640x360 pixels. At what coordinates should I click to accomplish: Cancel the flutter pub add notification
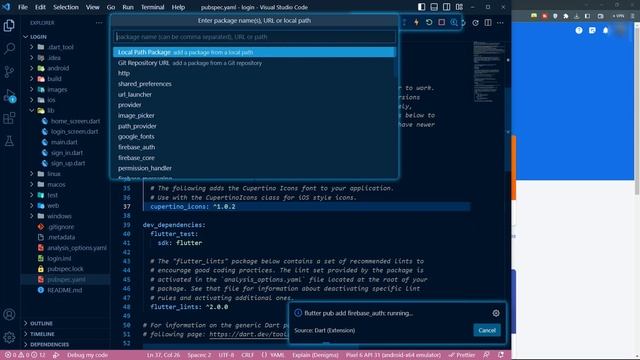487,330
